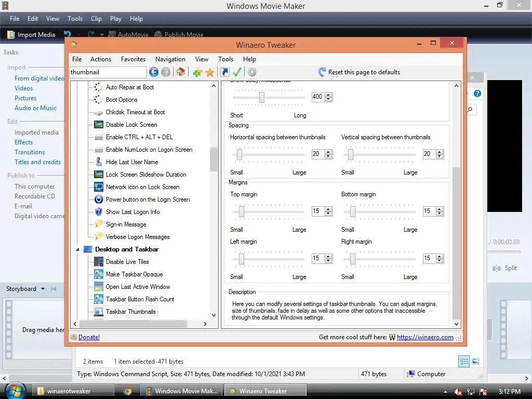Click Titles and credits in Movie Maker

tap(37, 162)
